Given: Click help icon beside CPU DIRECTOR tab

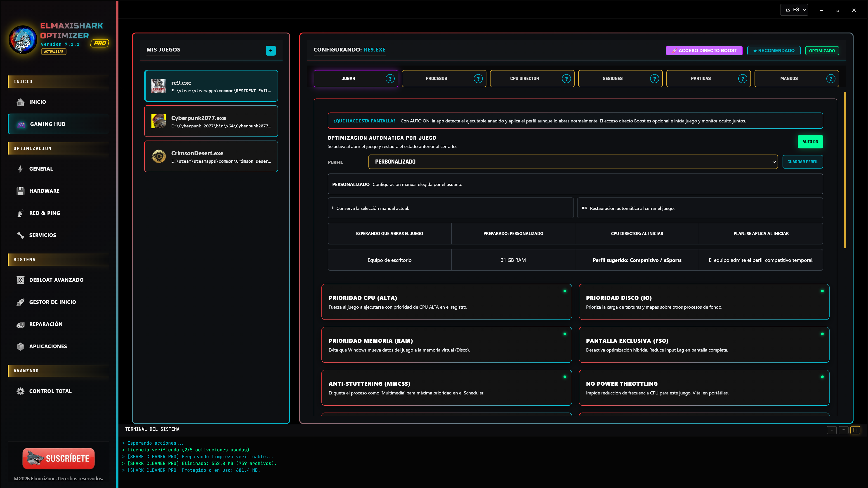Looking at the screenshot, I should (x=566, y=78).
